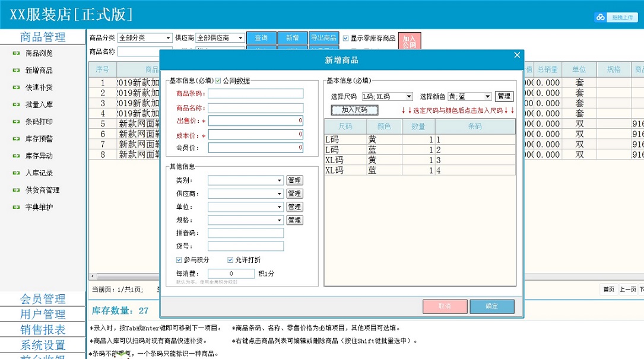Click the 拖拽上传 cloud upload icon
The image size is (644, 359).
[600, 17]
